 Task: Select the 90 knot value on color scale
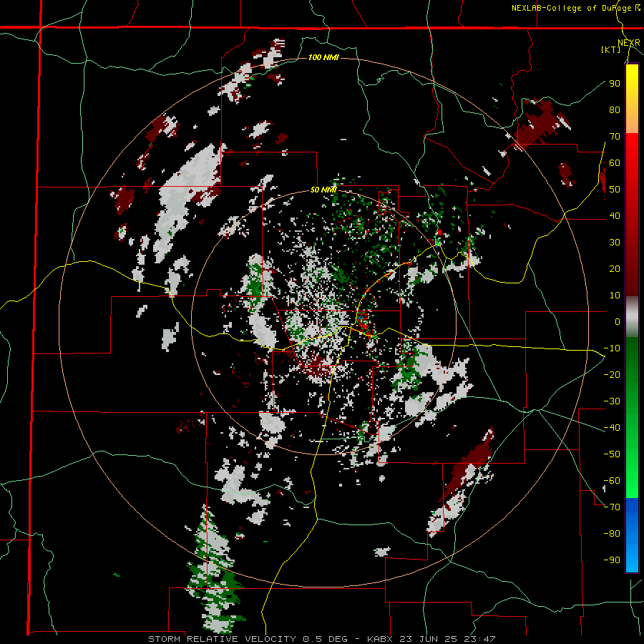coord(615,84)
